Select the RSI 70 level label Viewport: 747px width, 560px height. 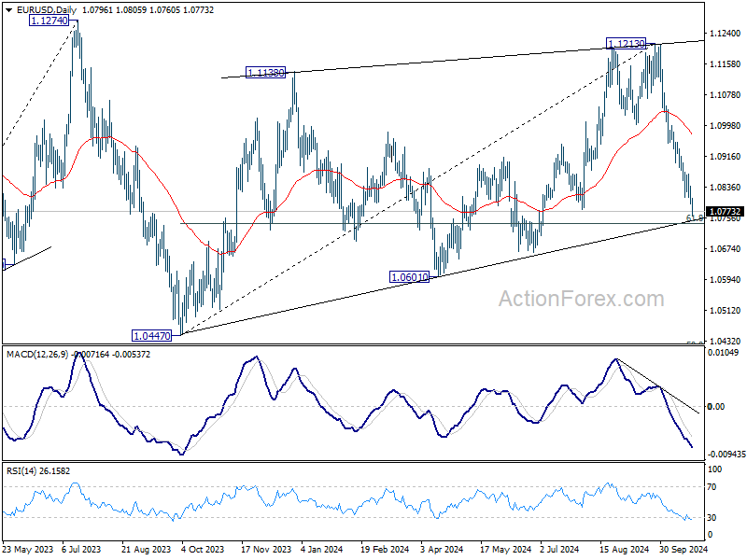tap(712, 487)
